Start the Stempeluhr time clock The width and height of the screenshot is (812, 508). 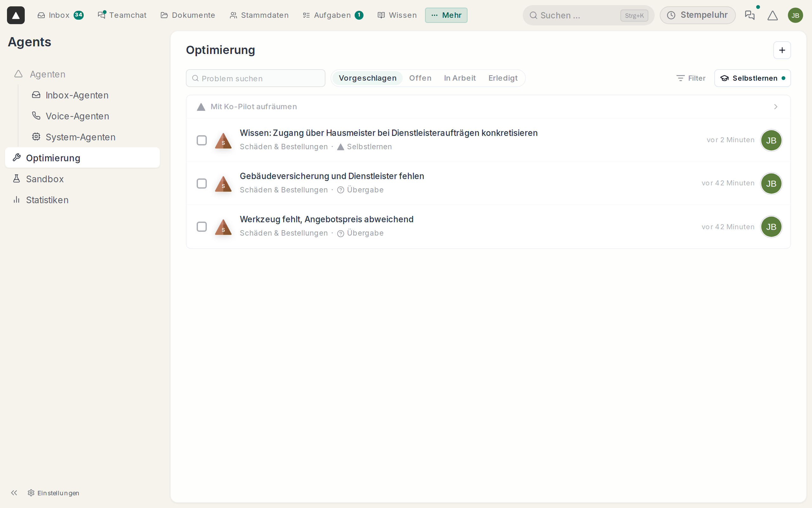[x=697, y=15]
